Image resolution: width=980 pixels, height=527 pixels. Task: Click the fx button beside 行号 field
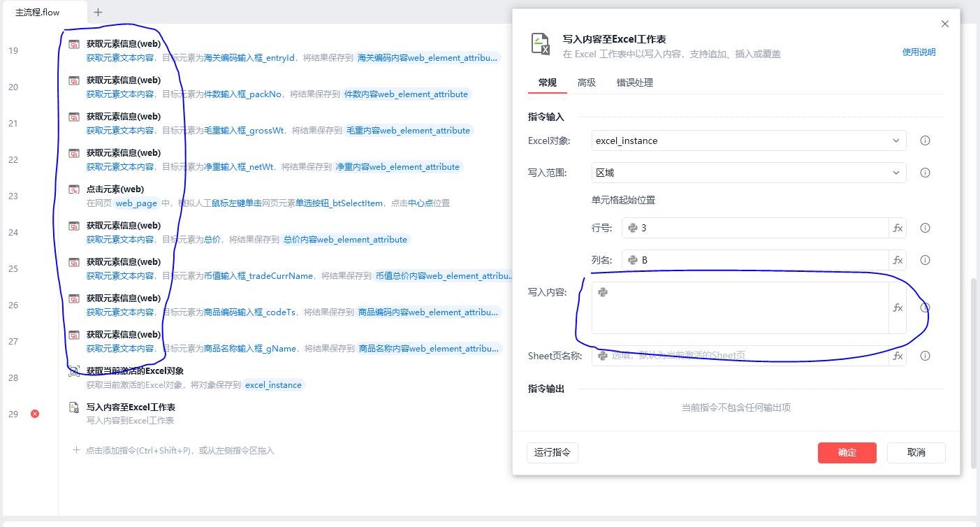point(898,228)
